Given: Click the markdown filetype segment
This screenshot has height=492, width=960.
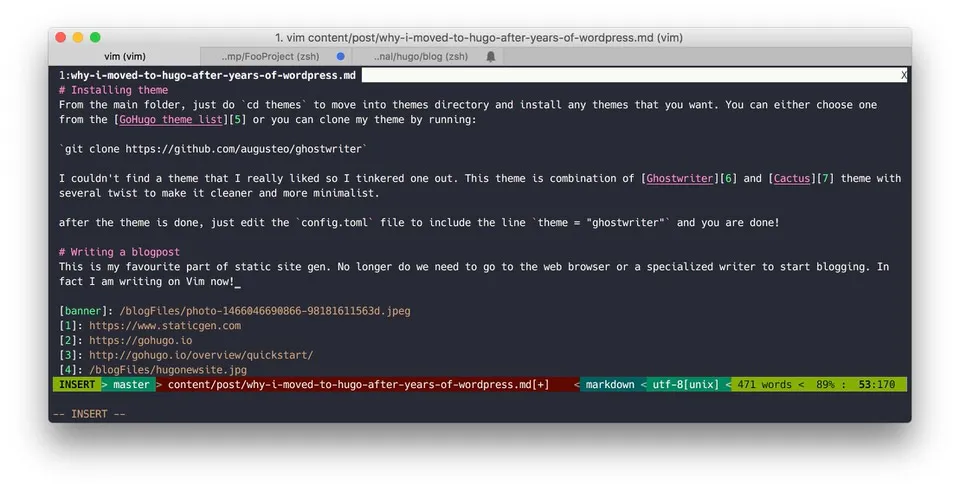Looking at the screenshot, I should [x=610, y=384].
